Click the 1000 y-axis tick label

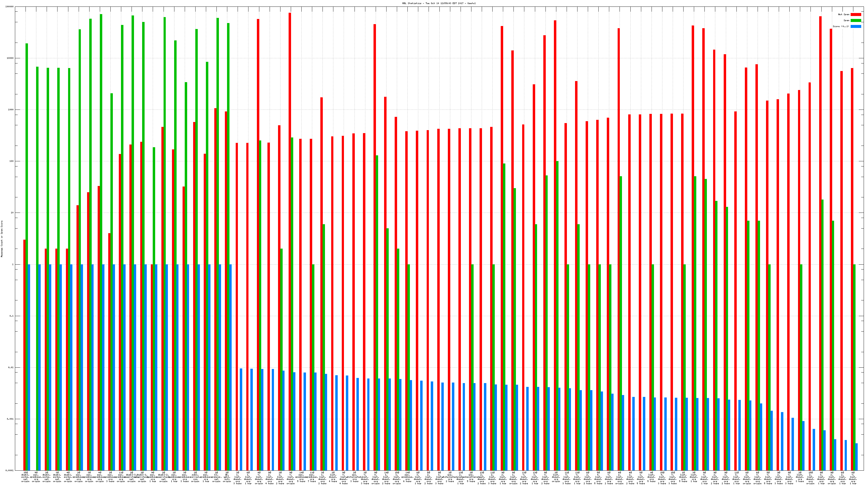click(11, 110)
